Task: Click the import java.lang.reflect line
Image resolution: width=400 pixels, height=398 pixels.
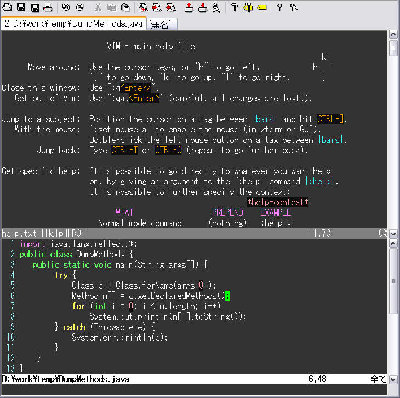Action: click(78, 244)
